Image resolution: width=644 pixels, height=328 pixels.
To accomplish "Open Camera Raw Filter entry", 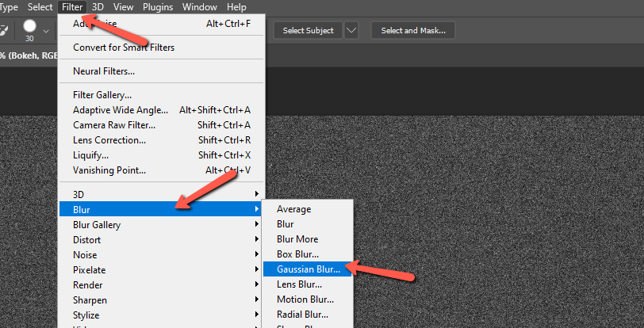I will click(x=114, y=125).
